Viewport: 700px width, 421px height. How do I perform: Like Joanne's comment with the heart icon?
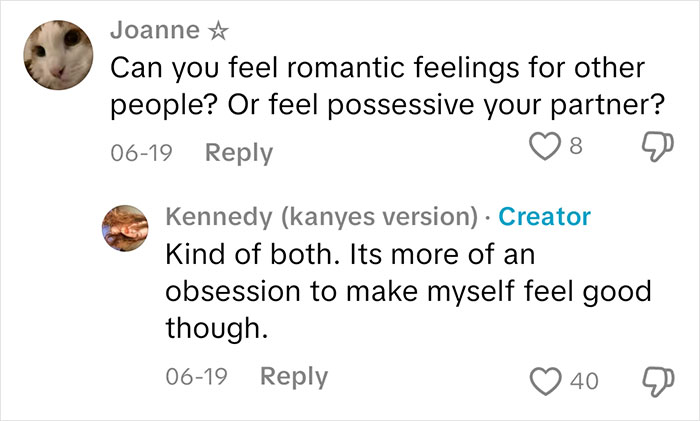[545, 151]
